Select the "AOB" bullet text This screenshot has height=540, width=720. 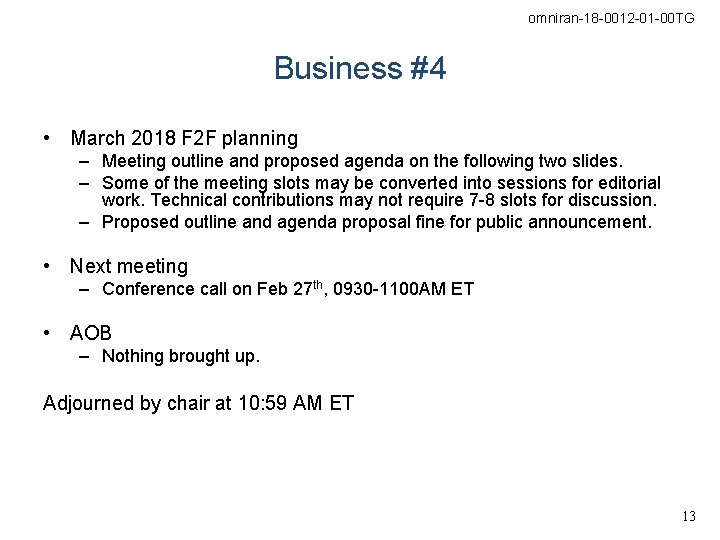click(x=91, y=332)
